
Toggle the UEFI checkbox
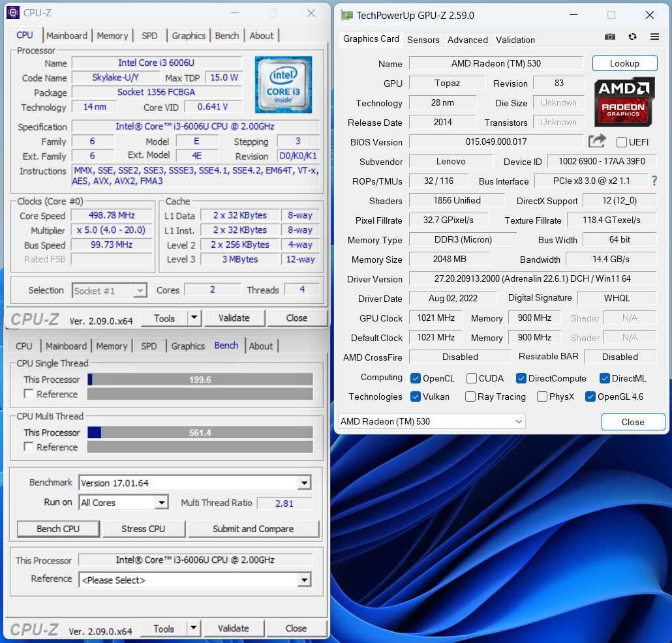pos(621,142)
